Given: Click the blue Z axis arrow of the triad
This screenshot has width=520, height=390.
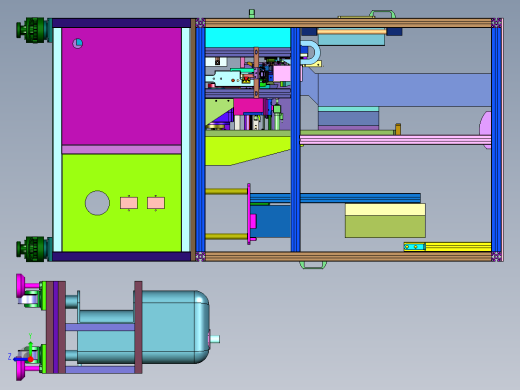Looking at the screenshot, I should pyautogui.click(x=20, y=359).
